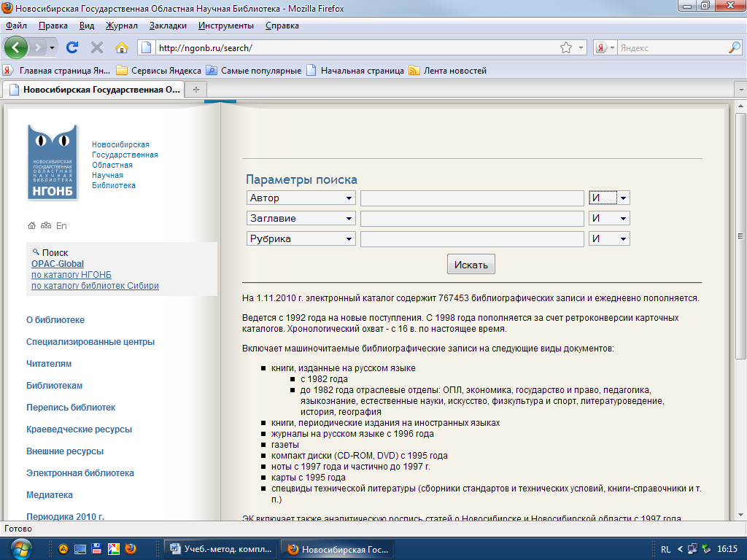Click the Stop loading X icon
The width and height of the screenshot is (747, 560).
pos(97,47)
